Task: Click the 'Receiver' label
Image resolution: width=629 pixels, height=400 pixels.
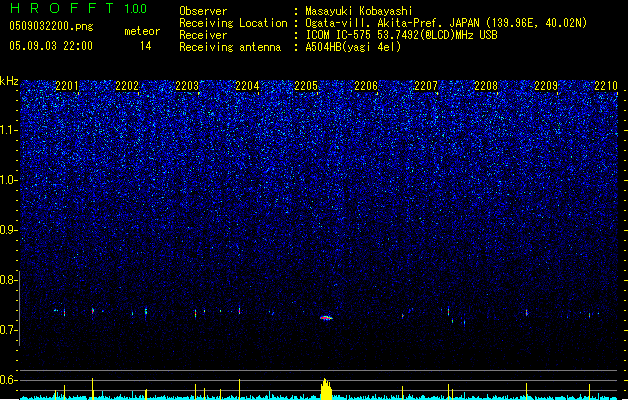Action: (203, 35)
